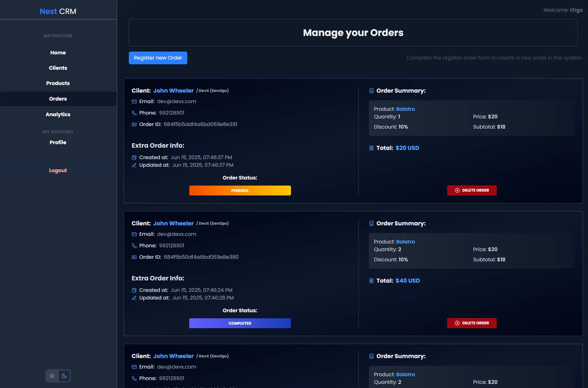Click the receipt icon next to $40 USD total
This screenshot has height=388, width=588.
point(371,281)
